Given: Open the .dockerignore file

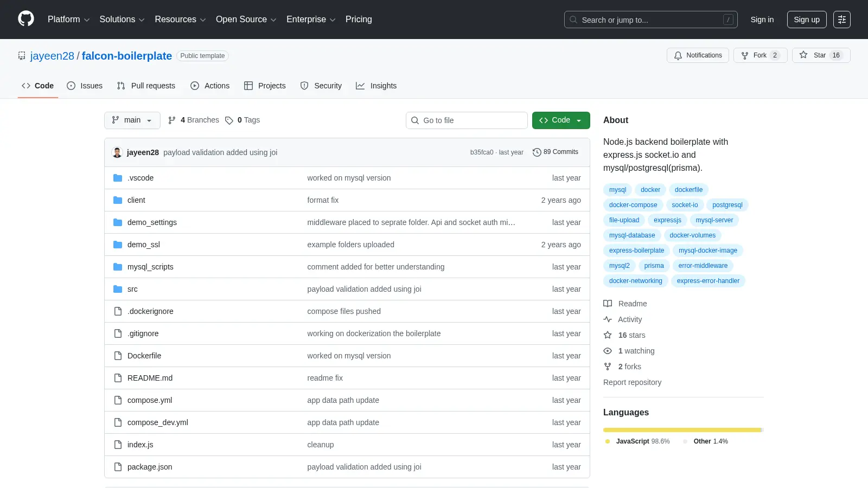Looking at the screenshot, I should coord(150,311).
